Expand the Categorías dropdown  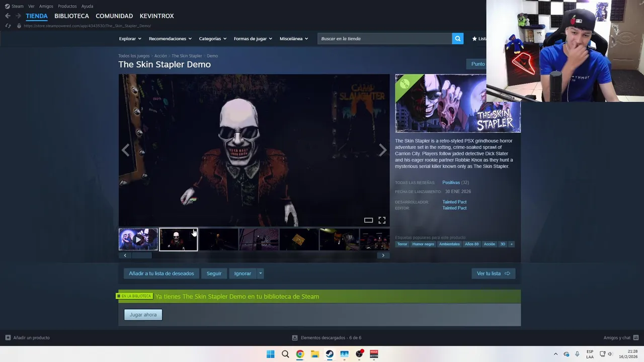212,39
